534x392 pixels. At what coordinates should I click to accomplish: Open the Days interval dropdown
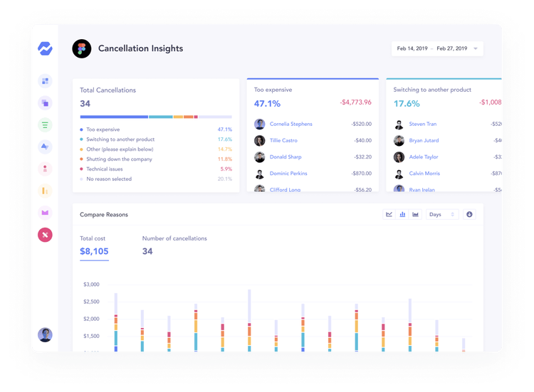(442, 214)
